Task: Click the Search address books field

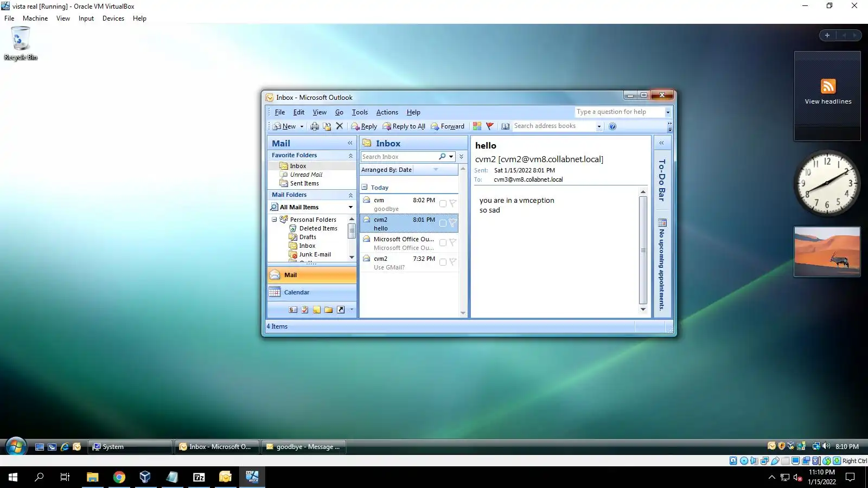Action: [553, 126]
